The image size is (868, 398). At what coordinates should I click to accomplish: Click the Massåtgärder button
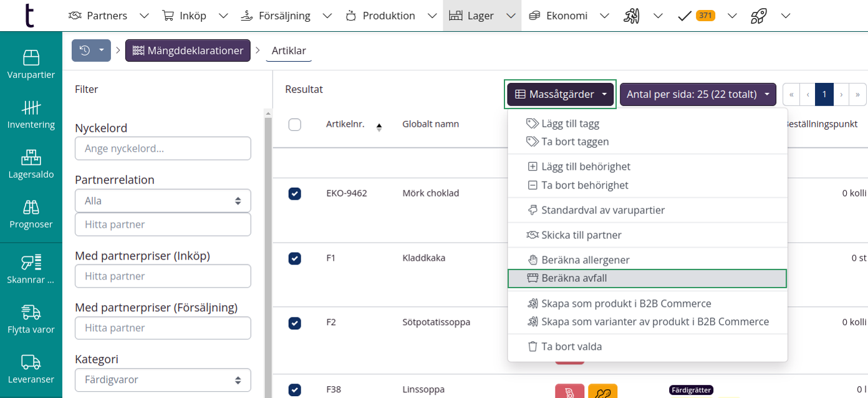pyautogui.click(x=560, y=94)
